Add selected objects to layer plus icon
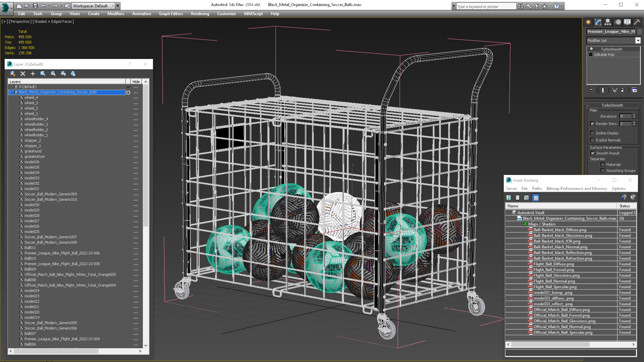This screenshot has height=362, width=644. (33, 74)
